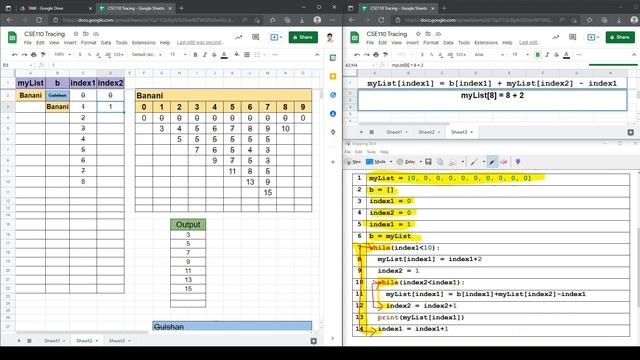Click more options ellipsis in left Sheets toolbar

275,54
